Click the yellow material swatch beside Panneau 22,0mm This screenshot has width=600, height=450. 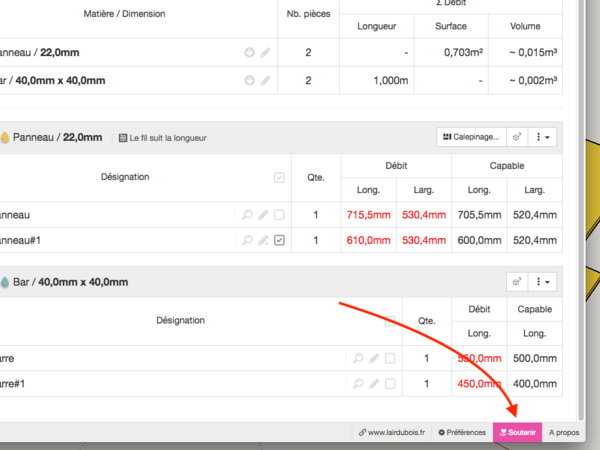point(5,137)
